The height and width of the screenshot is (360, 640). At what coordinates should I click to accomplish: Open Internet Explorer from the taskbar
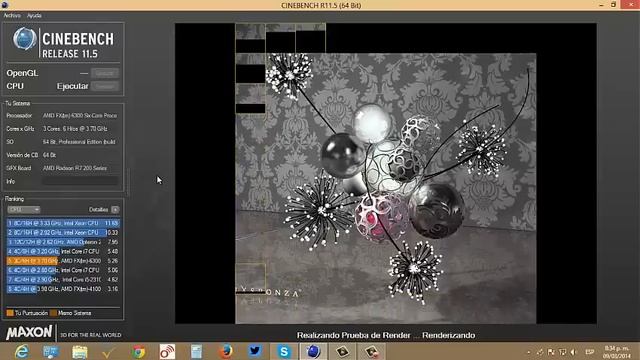tap(21, 351)
